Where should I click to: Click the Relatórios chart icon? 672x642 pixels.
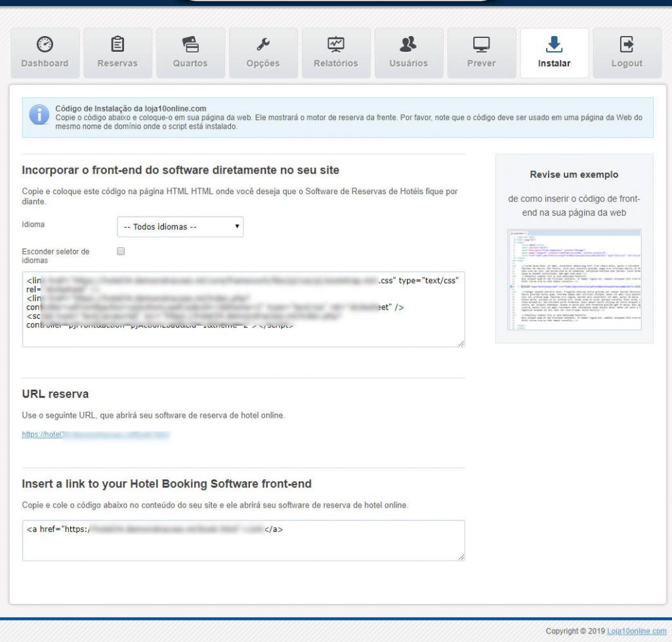(336, 44)
